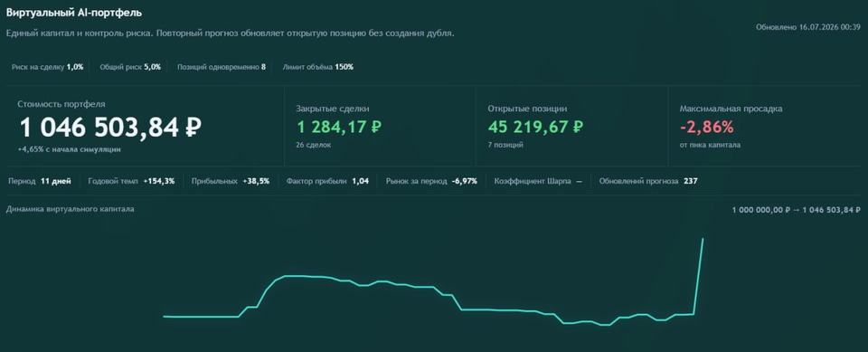Click the 'Закрытые сделки' card heading
This screenshot has height=352, width=868.
[x=333, y=109]
